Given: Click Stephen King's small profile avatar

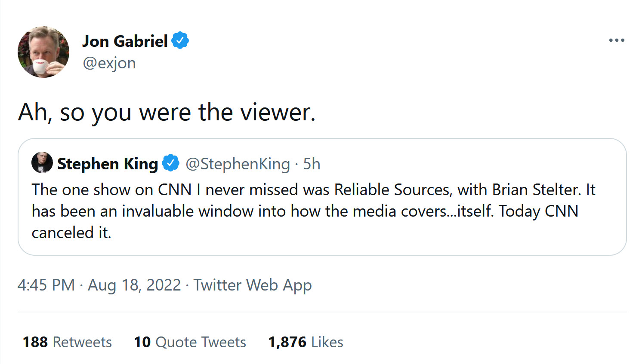Looking at the screenshot, I should pos(42,163).
